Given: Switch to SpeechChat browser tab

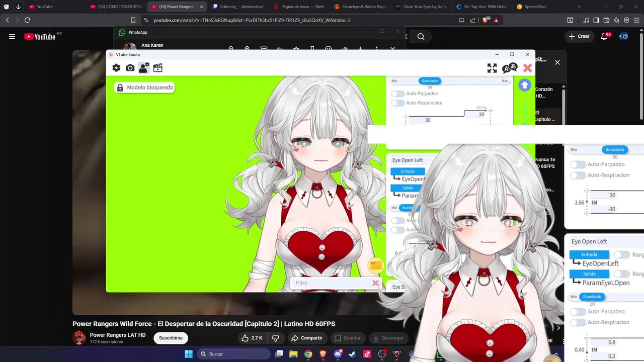Looking at the screenshot, I should pyautogui.click(x=542, y=7).
